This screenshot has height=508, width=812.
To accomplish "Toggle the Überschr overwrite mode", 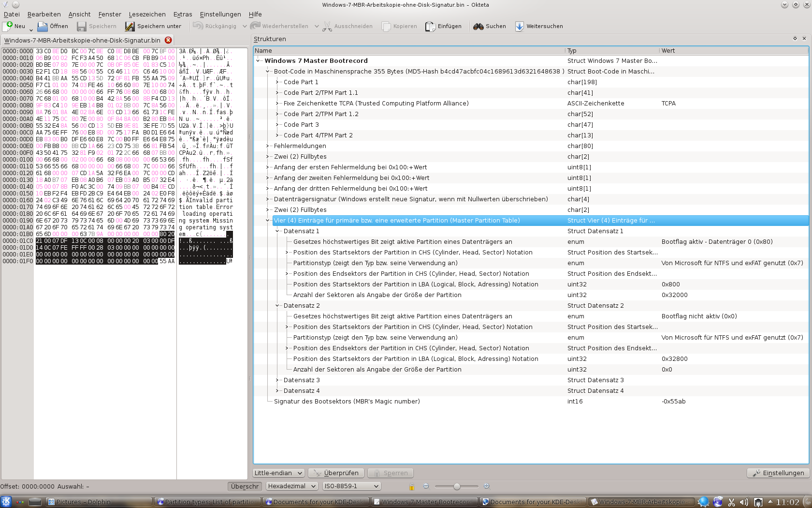I will click(x=245, y=486).
